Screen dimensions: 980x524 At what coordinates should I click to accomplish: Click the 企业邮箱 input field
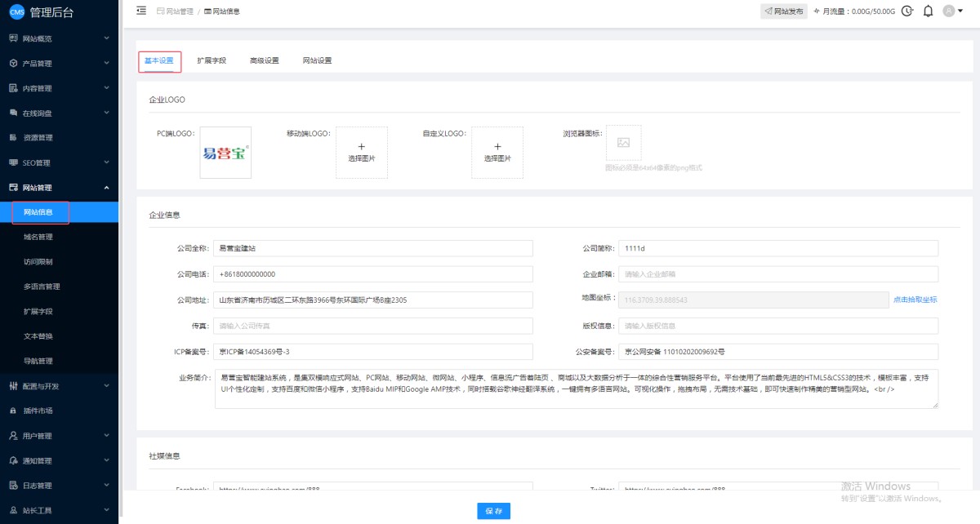(777, 274)
